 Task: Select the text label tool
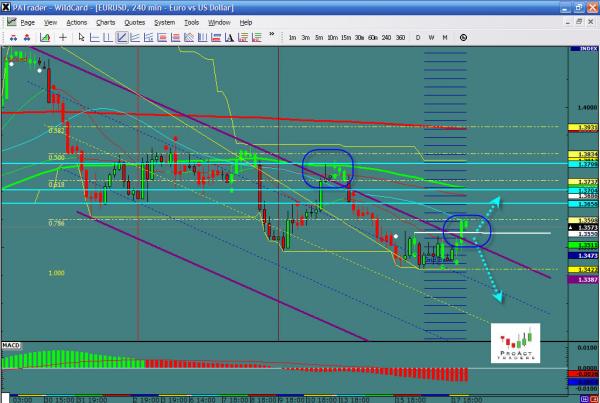230,38
